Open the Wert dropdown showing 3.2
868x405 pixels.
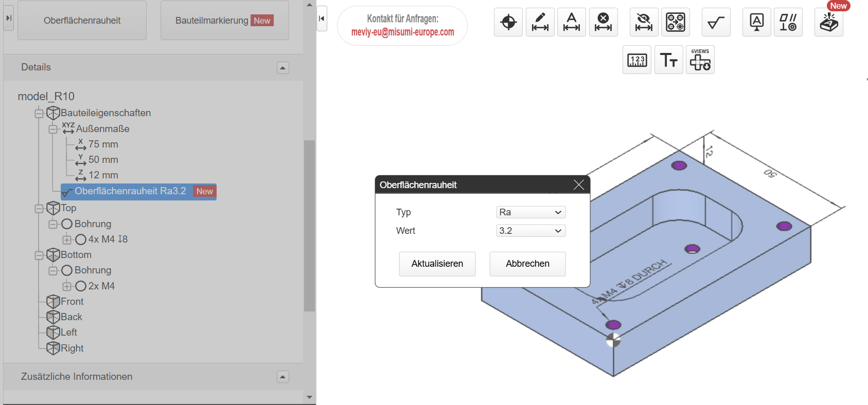(530, 231)
